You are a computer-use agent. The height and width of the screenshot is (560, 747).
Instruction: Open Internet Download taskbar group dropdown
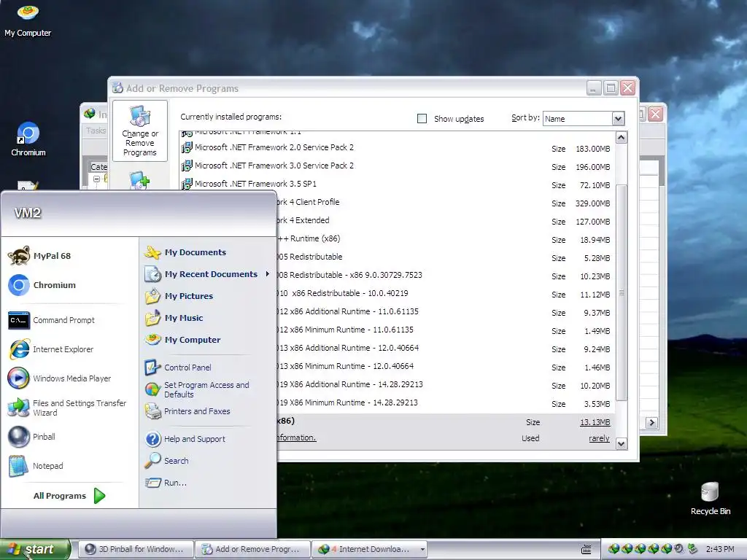pyautogui.click(x=422, y=550)
